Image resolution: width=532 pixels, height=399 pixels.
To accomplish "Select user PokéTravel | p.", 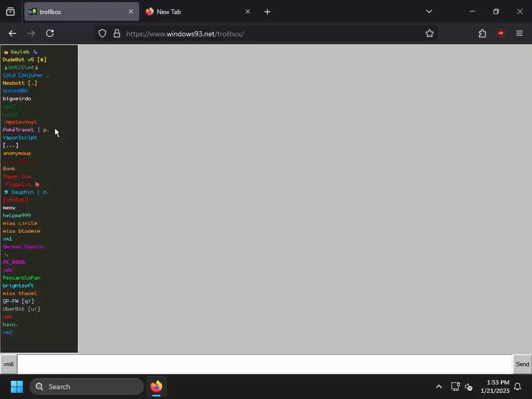I will coord(26,130).
